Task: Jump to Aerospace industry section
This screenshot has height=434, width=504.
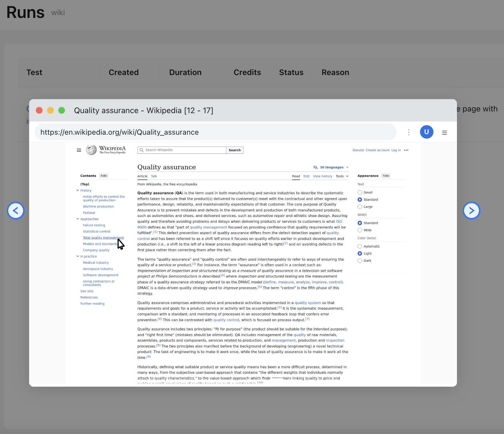Action: (98, 269)
